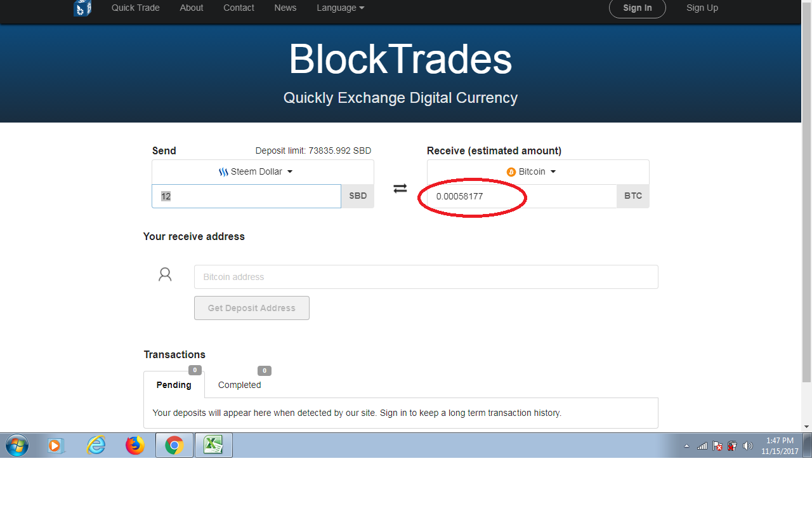Image resolution: width=812 pixels, height=508 pixels.
Task: Switch to the Completed transactions tab
Action: click(x=240, y=385)
